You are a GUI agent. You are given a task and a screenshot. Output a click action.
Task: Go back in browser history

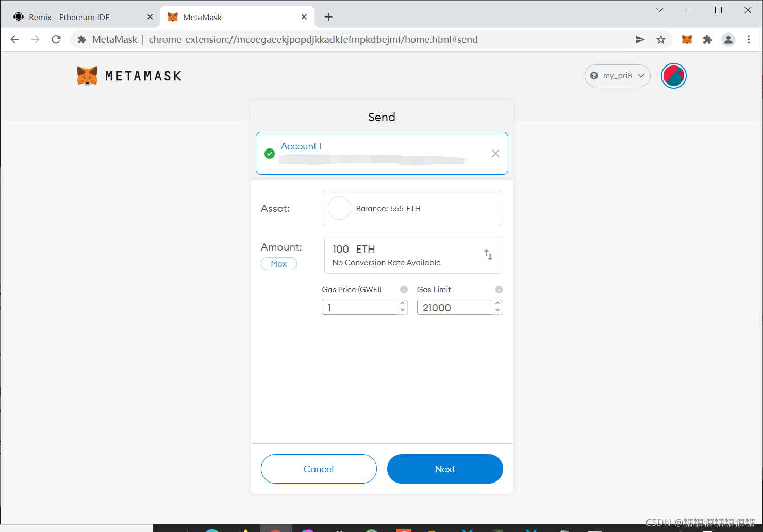click(15, 39)
